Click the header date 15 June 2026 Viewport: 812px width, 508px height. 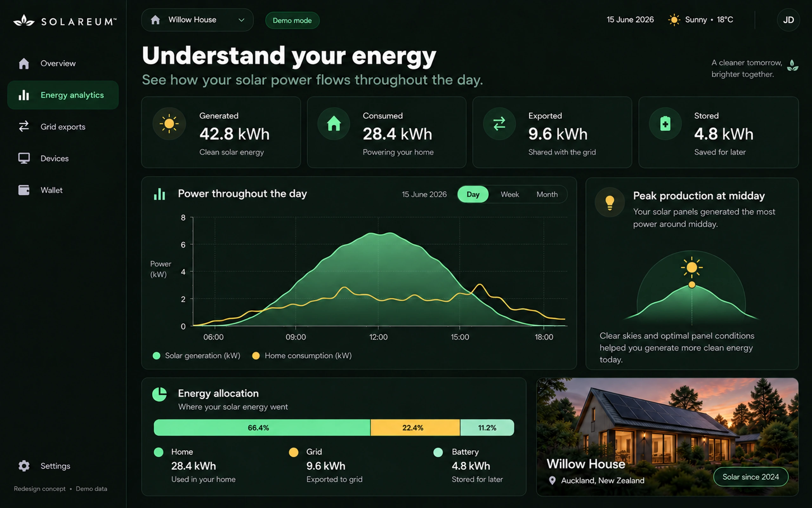click(x=630, y=20)
